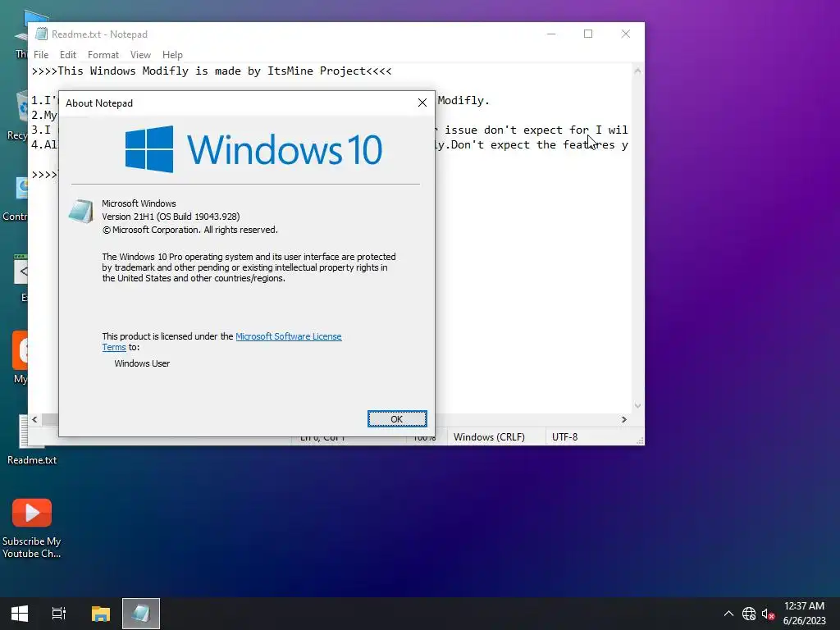Select Subscribe My Youtube Channel desktop icon
This screenshot has width=840, height=630.
pos(32,527)
